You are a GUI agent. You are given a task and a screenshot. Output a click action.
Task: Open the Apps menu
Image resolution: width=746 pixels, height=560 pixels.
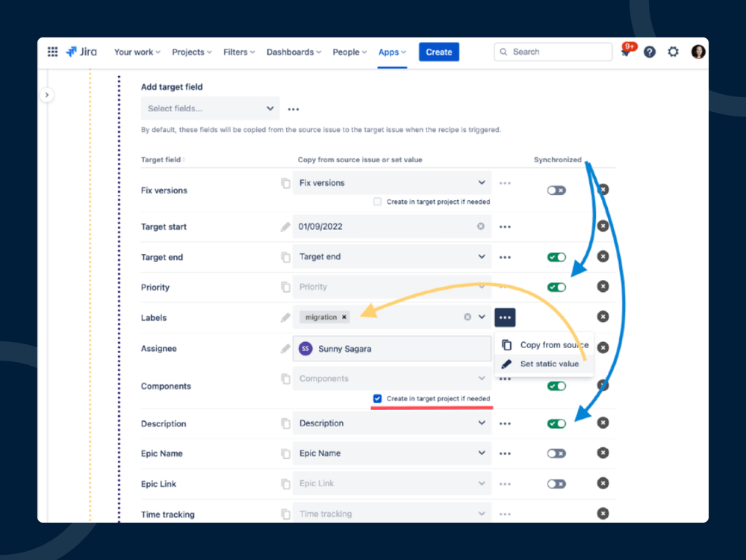point(392,52)
